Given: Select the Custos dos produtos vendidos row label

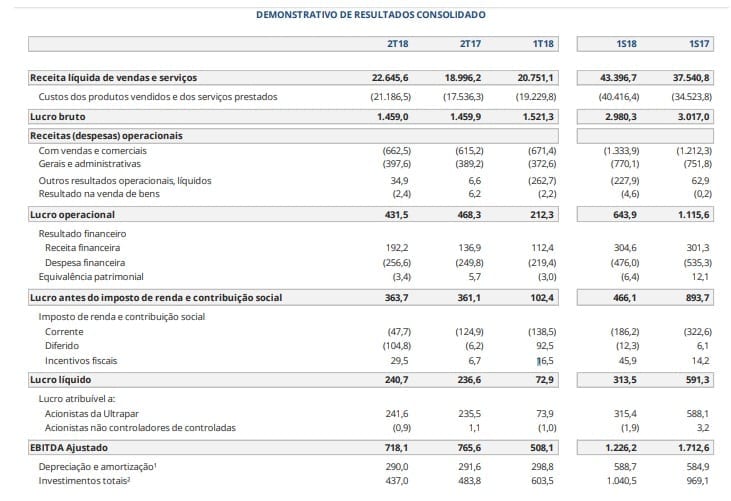Looking at the screenshot, I should point(158,97).
